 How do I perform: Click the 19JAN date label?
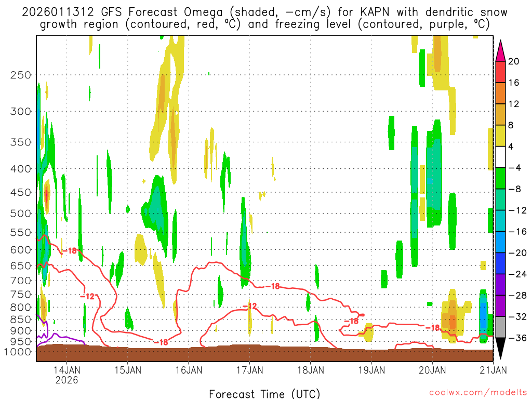(371, 370)
